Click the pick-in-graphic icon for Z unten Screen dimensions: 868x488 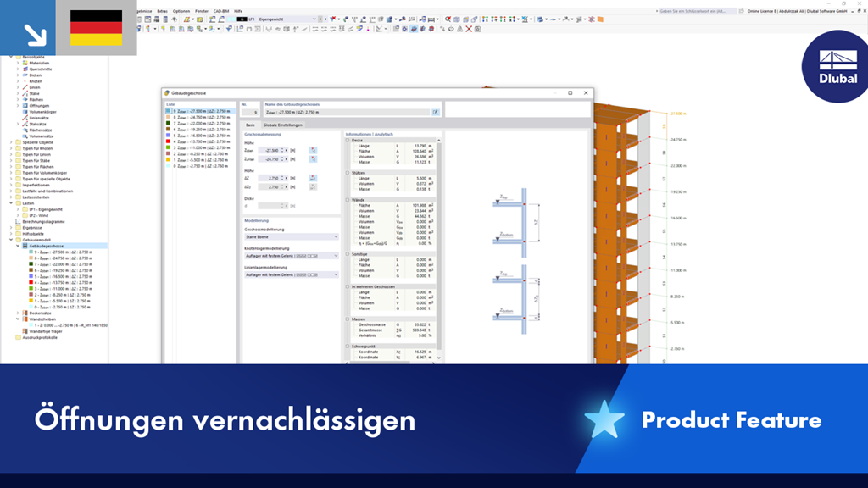coord(313,159)
